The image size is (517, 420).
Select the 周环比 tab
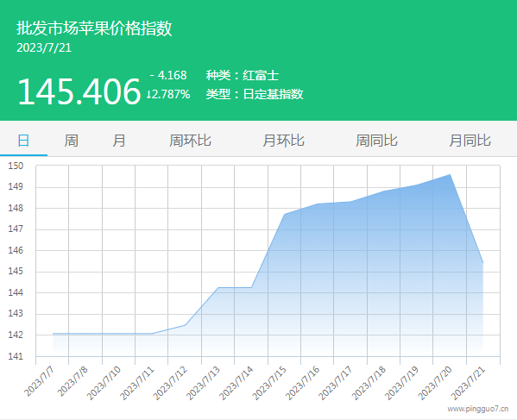(190, 141)
